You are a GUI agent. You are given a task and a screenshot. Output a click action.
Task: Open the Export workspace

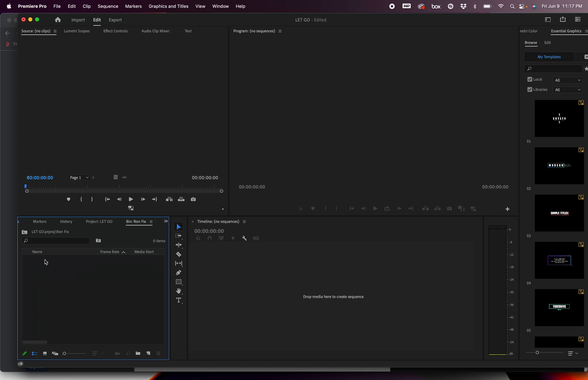tap(115, 20)
